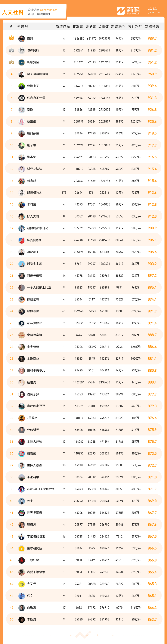Screen dimensions: 167x644
Task: Click the 人文社科 category title
Action: coord(13,12)
